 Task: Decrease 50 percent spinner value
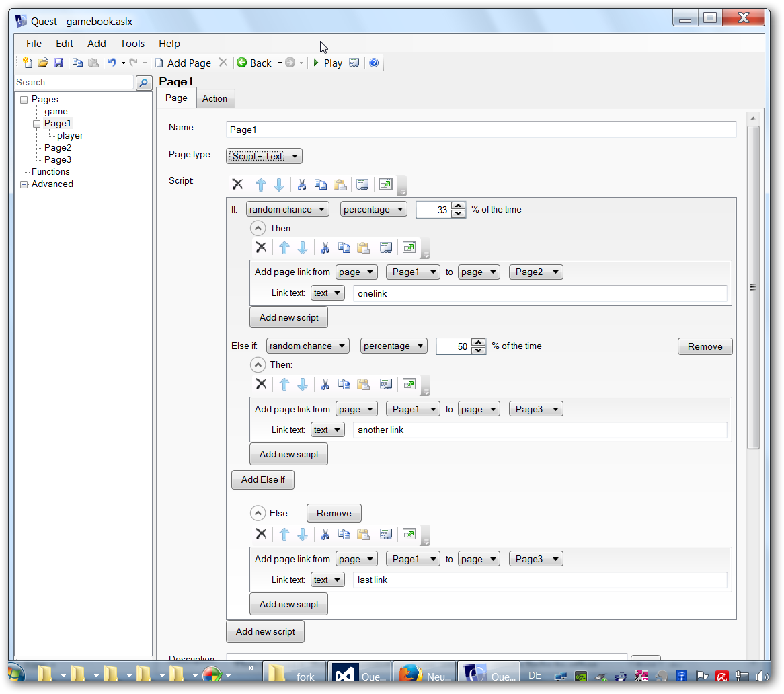[479, 350]
